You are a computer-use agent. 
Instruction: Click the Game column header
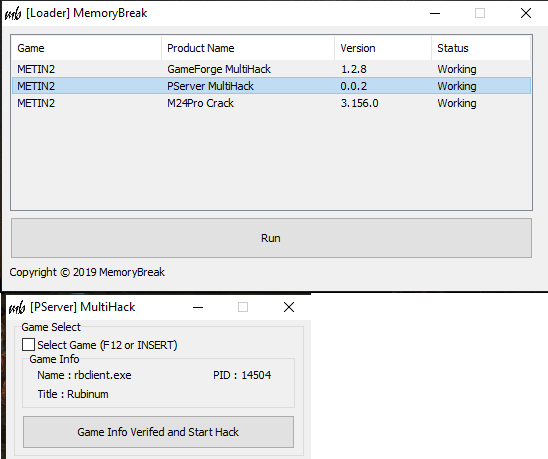(x=86, y=48)
